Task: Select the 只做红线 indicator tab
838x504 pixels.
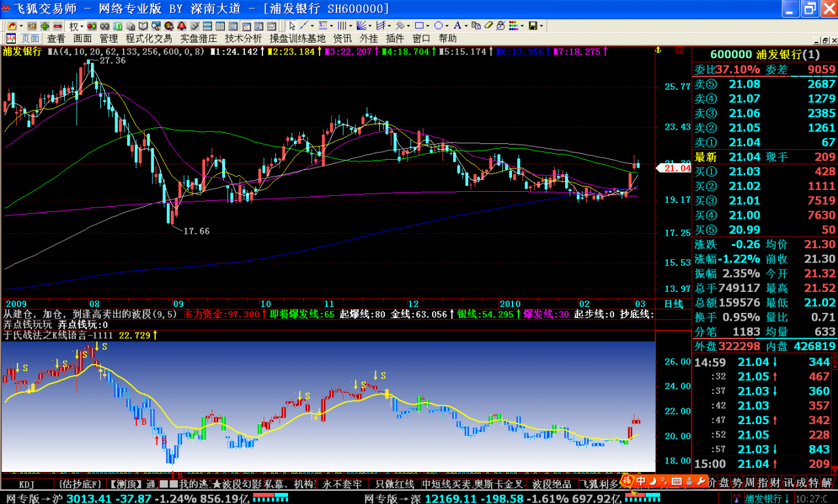Action: point(394,484)
